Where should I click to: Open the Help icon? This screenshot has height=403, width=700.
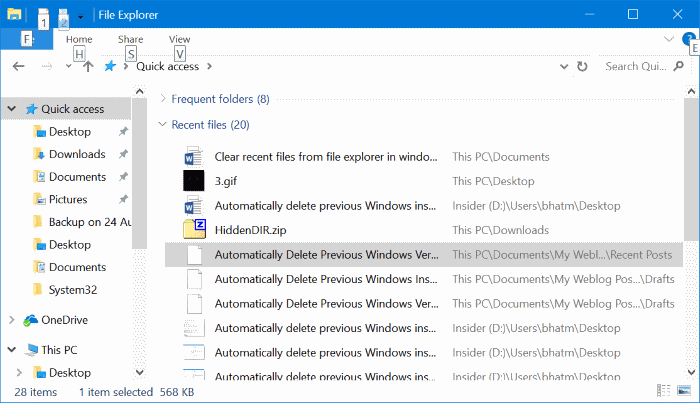coord(688,38)
